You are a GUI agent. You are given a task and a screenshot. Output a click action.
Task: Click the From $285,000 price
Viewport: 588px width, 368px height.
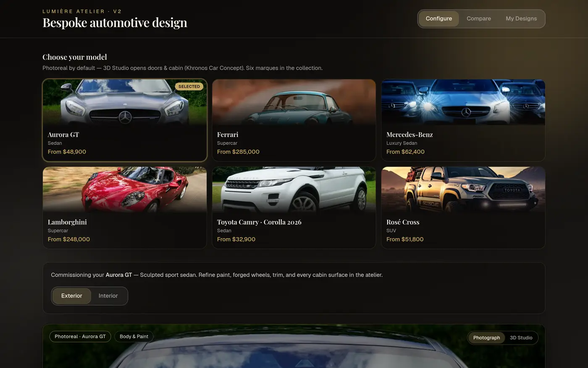[x=238, y=152]
